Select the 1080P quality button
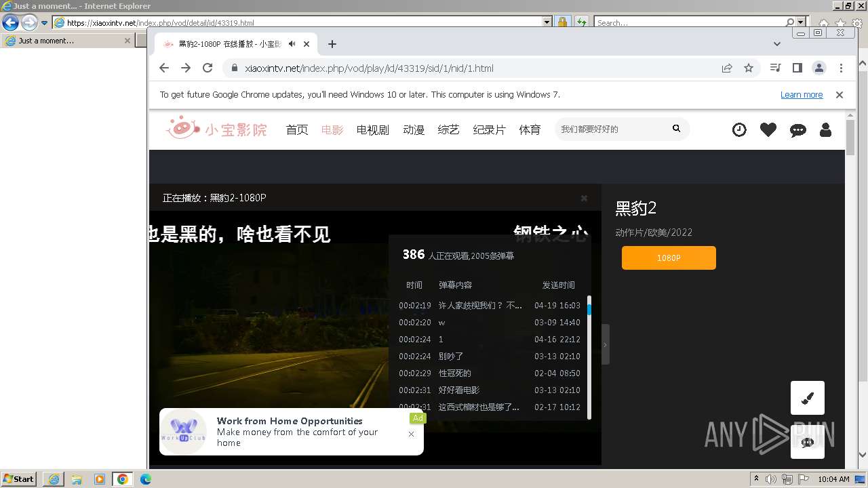 (x=669, y=258)
